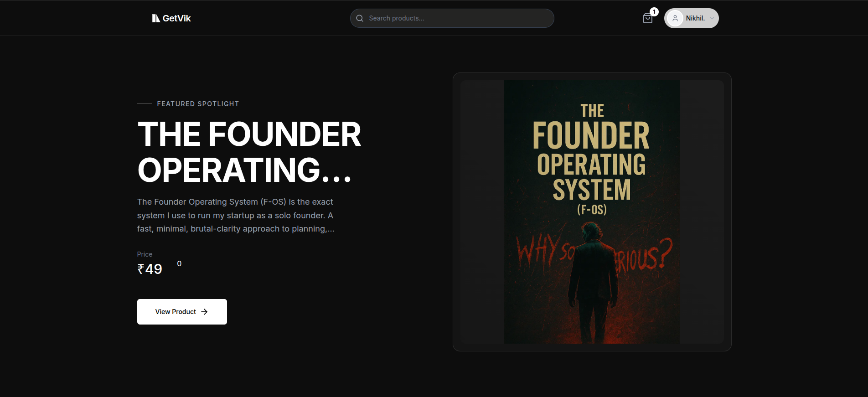
Task: Click the cart badge showing 1
Action: click(654, 12)
